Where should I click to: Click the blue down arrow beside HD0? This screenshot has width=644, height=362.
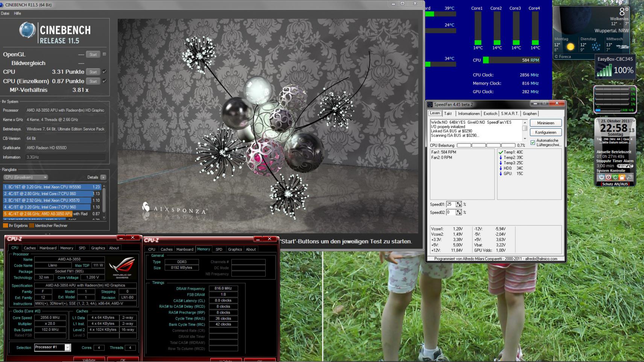501,168
